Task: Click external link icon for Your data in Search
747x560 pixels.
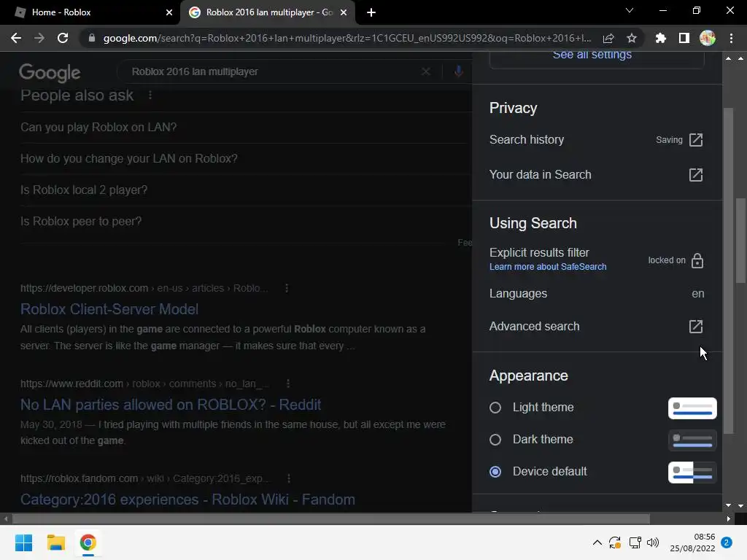Action: tap(696, 175)
